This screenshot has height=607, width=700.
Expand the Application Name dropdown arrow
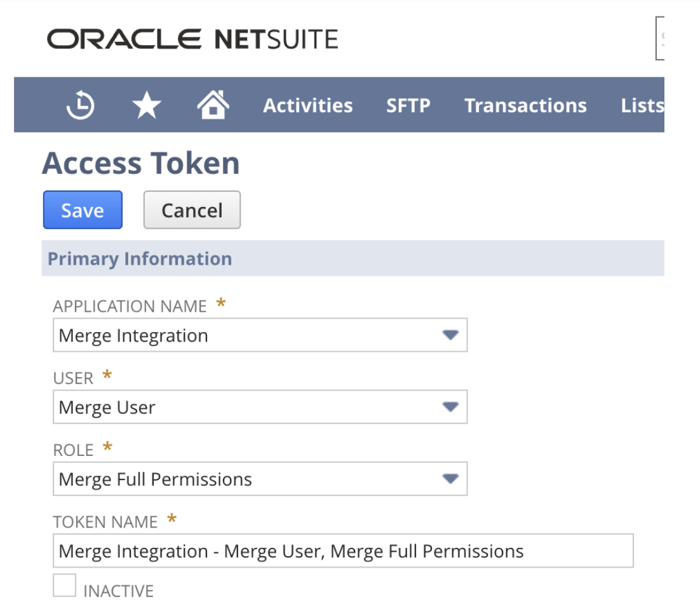450,335
